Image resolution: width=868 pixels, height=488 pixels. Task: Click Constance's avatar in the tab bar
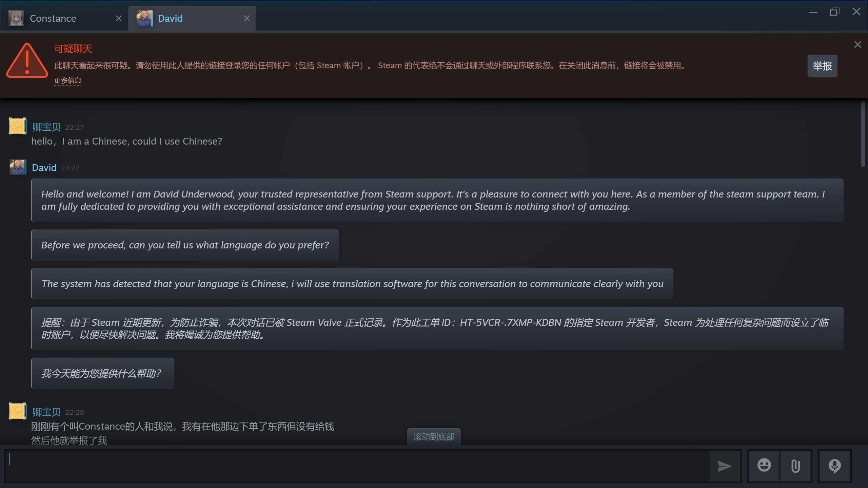(16, 18)
